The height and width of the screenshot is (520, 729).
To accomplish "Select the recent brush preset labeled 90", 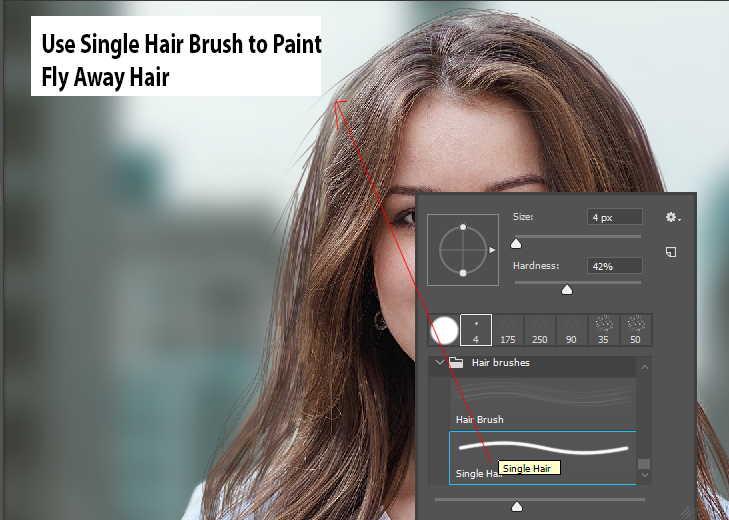I will (x=571, y=330).
